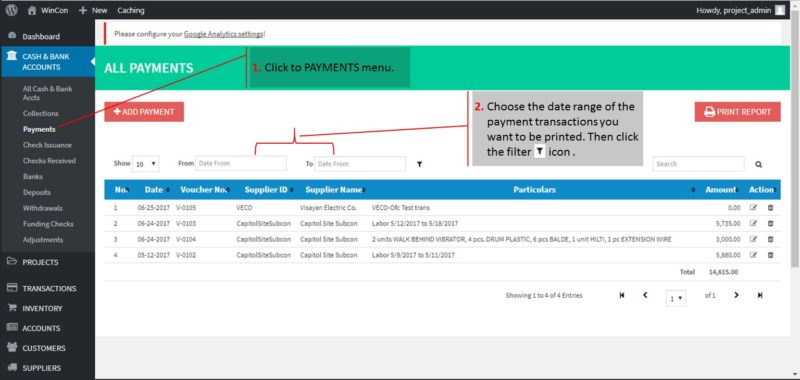Click the Accounts icon in sidebar
Viewport: 800px width, 380px height.
tap(13, 328)
